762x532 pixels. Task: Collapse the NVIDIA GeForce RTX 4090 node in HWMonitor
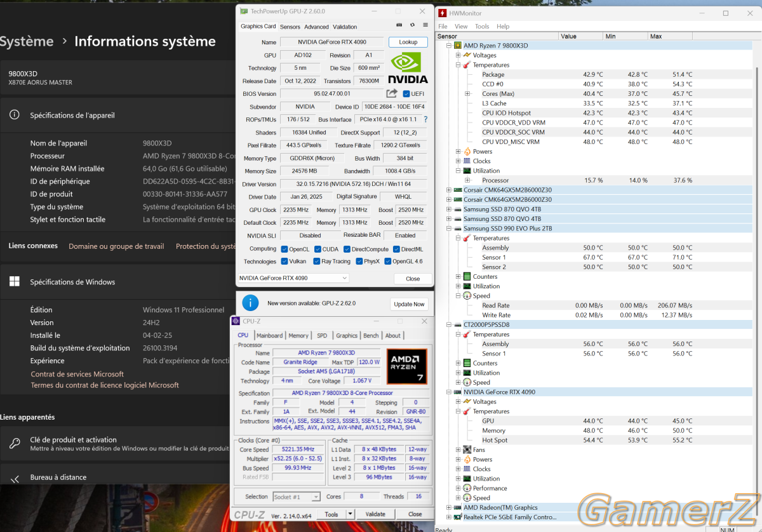pyautogui.click(x=449, y=392)
